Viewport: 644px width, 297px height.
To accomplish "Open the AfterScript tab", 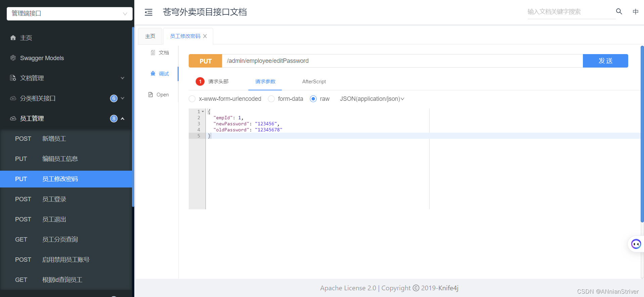I will pyautogui.click(x=314, y=81).
